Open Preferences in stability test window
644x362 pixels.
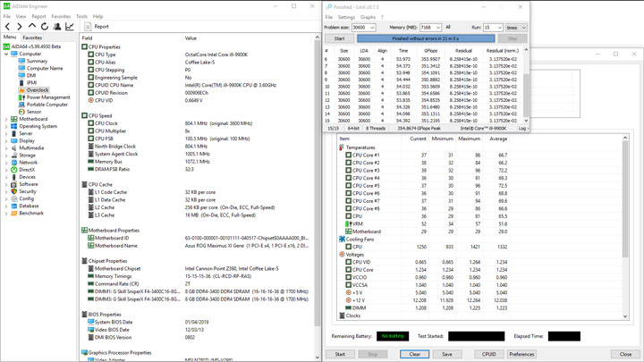pyautogui.click(x=521, y=354)
